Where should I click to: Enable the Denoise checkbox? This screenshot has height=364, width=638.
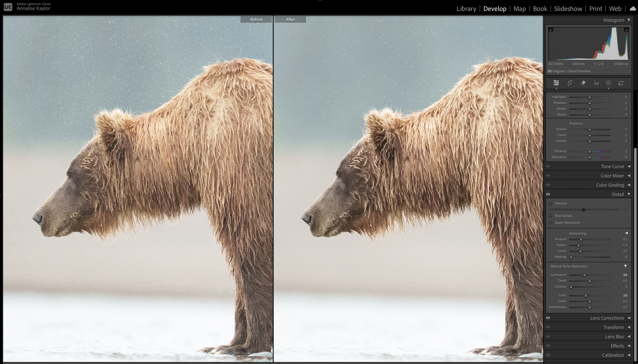pyautogui.click(x=550, y=203)
